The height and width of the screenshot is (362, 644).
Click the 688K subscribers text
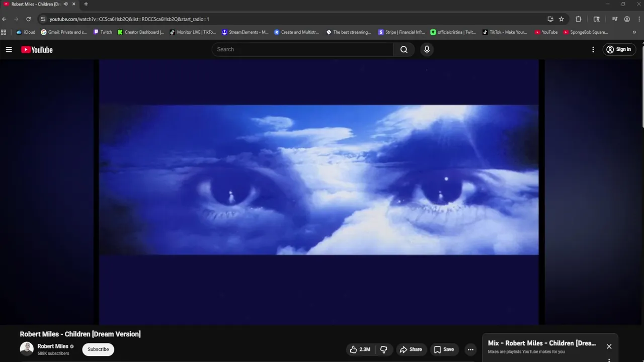[x=53, y=353]
